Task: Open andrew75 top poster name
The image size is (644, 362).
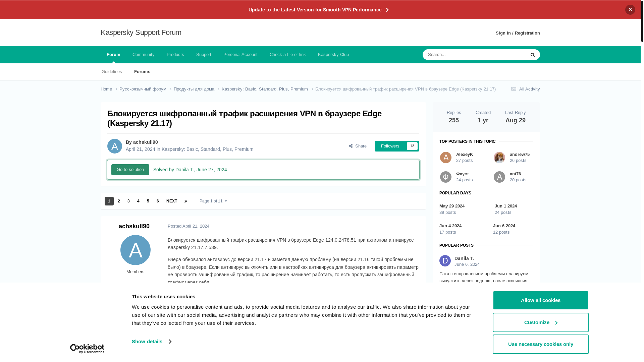Action: 520,155
